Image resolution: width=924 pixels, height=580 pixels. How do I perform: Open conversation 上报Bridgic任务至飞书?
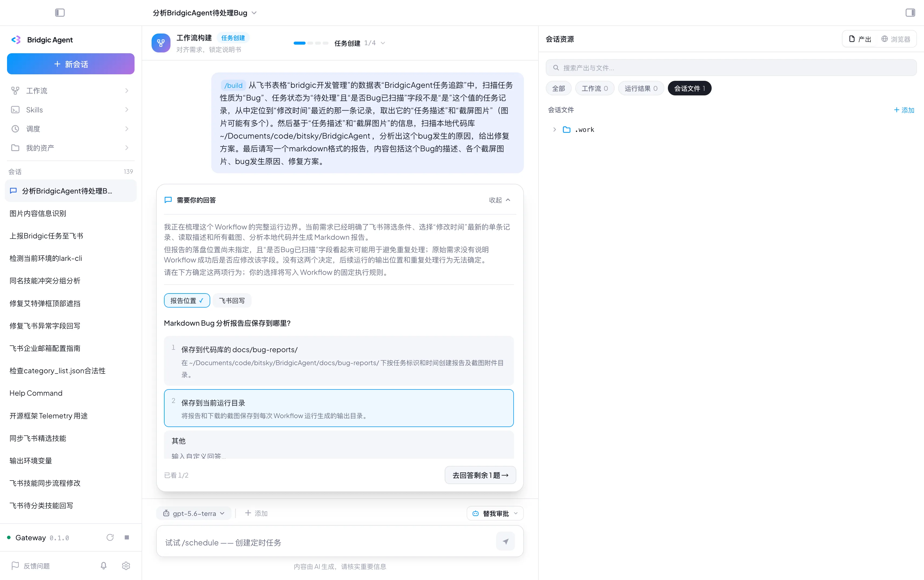pos(71,236)
